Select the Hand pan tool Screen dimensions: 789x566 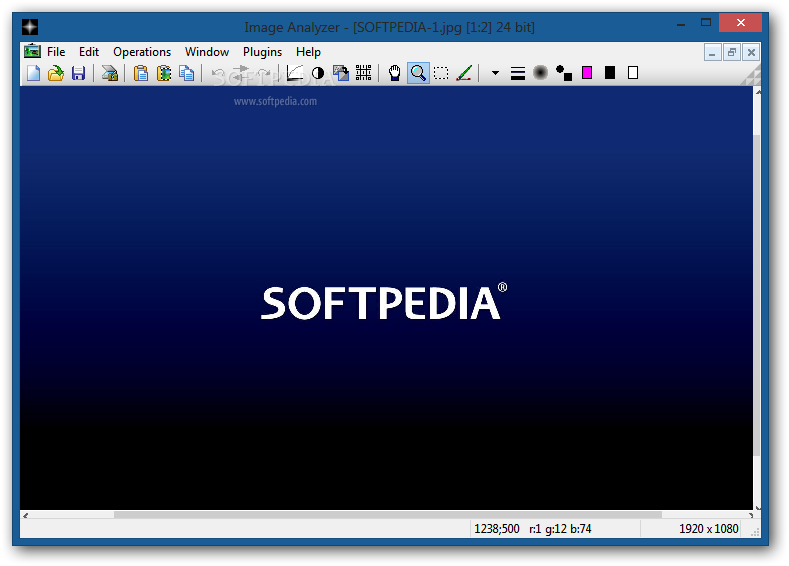click(x=395, y=73)
